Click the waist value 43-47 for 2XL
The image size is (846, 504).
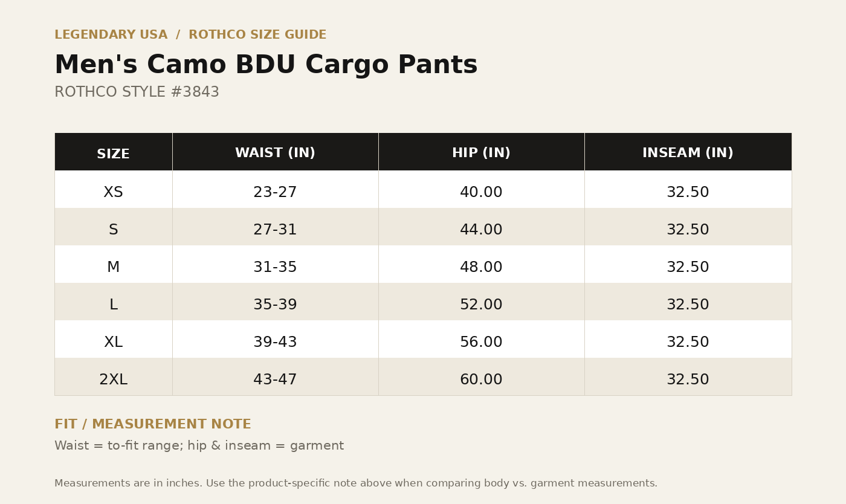coord(275,380)
